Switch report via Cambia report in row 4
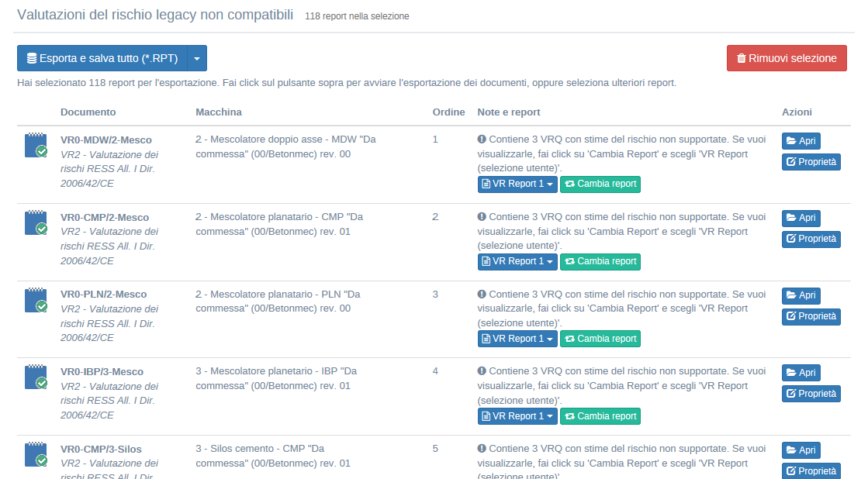This screenshot has width=868, height=479. [600, 416]
